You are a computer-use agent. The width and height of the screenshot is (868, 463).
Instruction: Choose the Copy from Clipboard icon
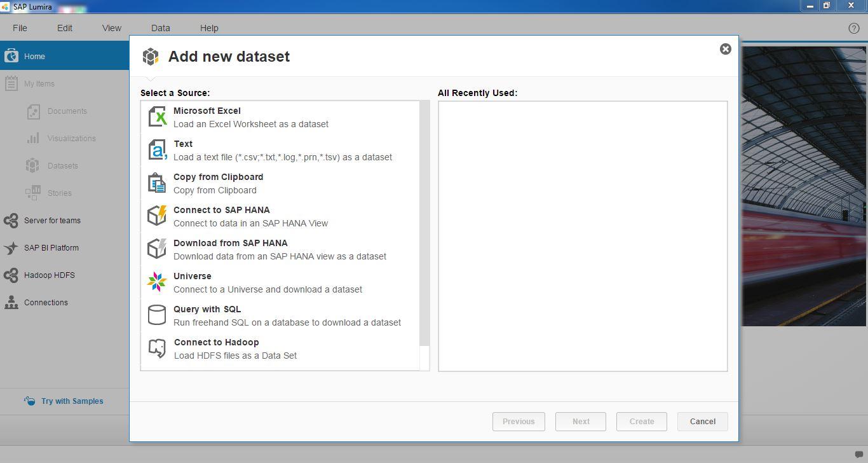157,183
